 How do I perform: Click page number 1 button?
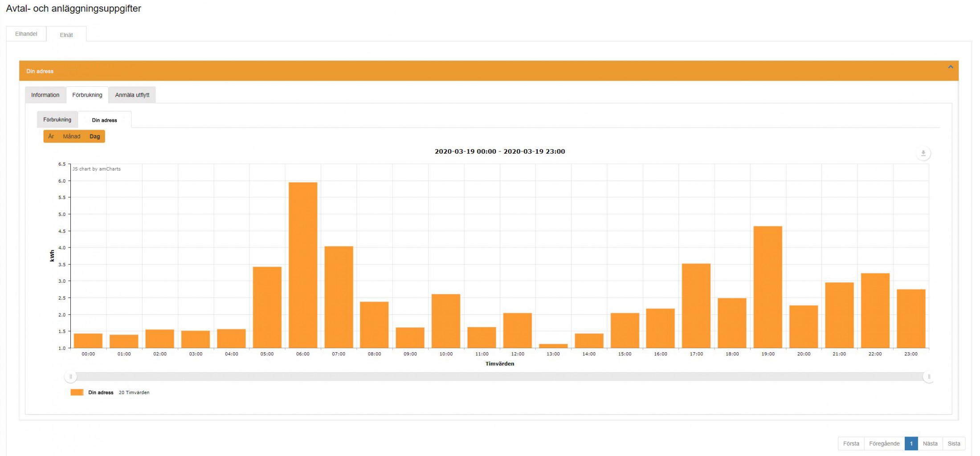pyautogui.click(x=911, y=444)
